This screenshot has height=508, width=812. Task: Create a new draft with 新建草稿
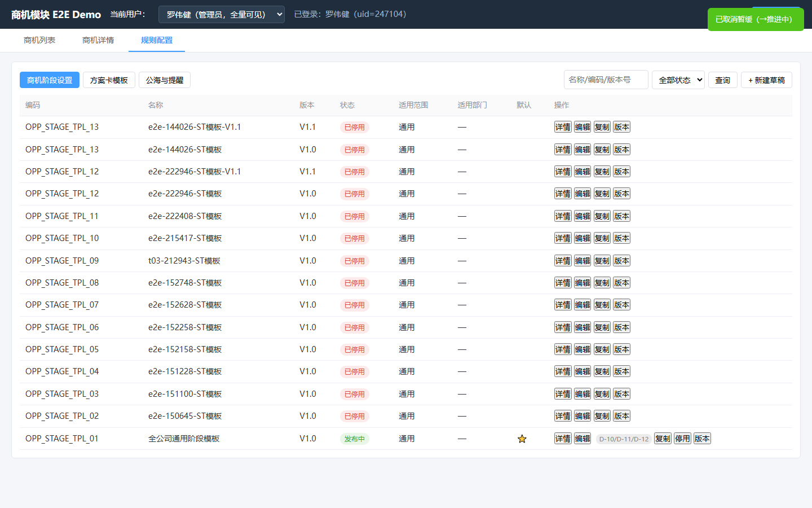pyautogui.click(x=766, y=80)
